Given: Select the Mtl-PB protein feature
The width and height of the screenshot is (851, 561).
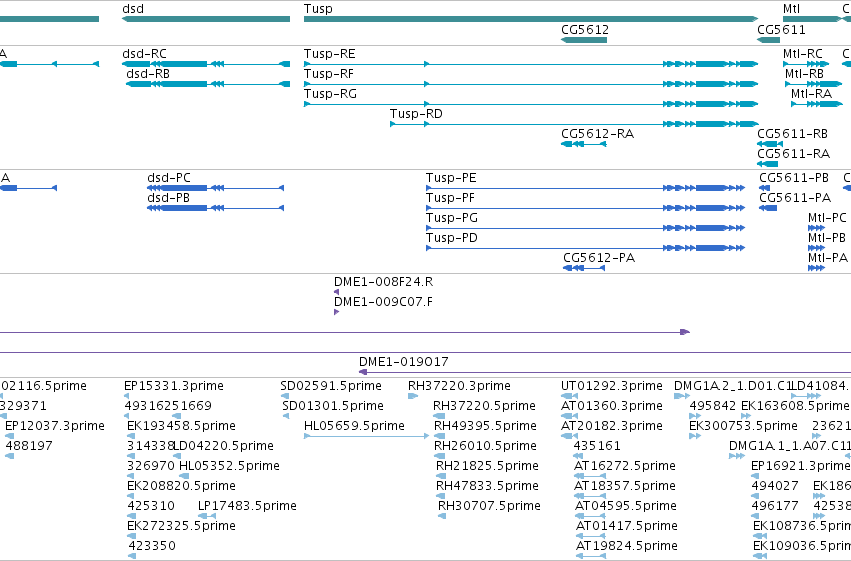Looking at the screenshot, I should click(816, 248).
